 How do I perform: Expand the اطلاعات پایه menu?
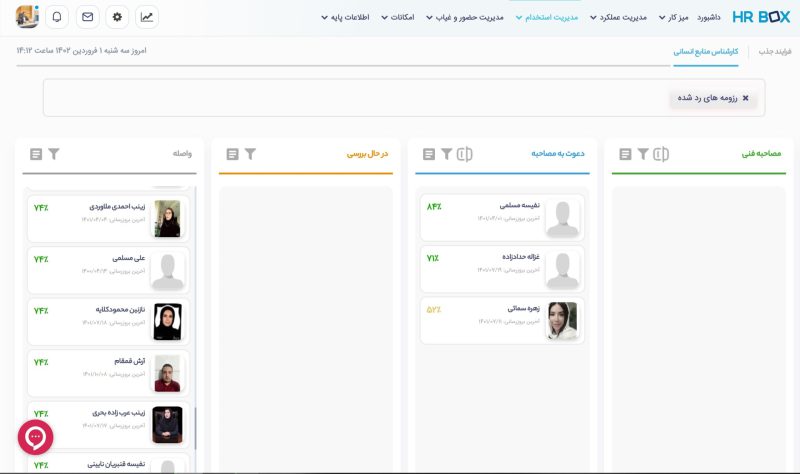(345, 17)
